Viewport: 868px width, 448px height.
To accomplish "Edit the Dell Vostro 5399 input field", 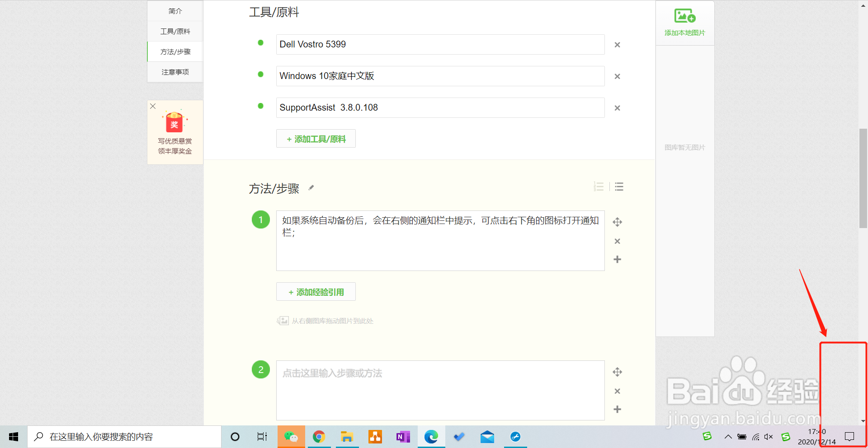I will click(440, 44).
